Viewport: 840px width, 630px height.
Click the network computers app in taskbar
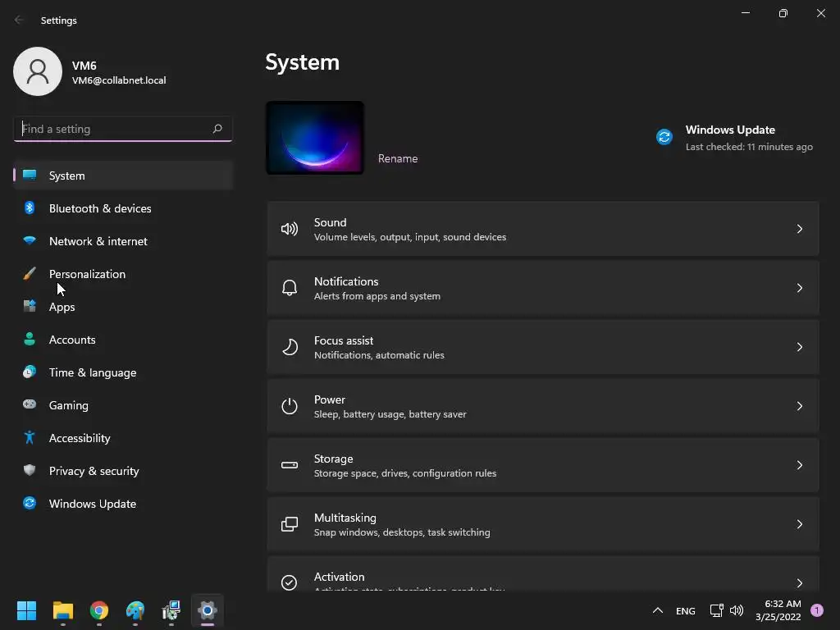tap(171, 610)
